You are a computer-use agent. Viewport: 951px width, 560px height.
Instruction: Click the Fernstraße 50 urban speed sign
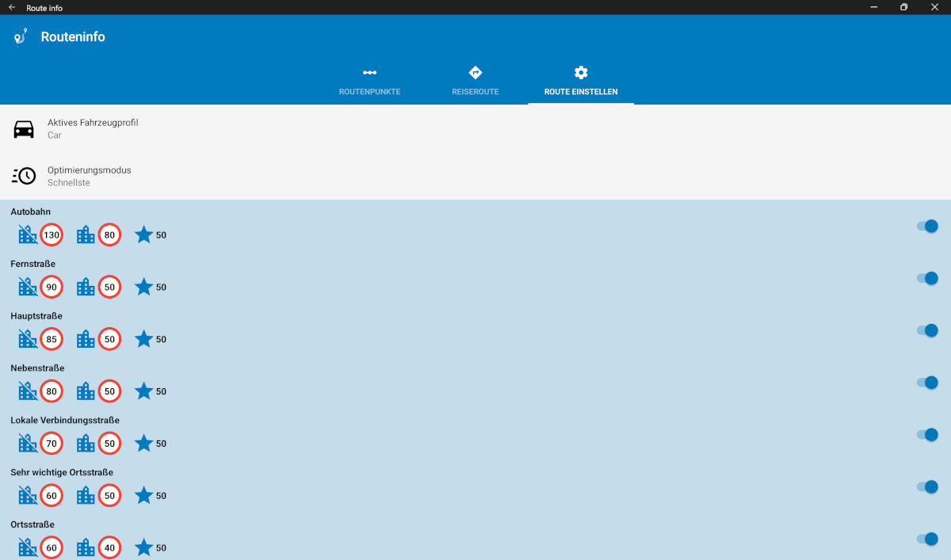pos(109,288)
